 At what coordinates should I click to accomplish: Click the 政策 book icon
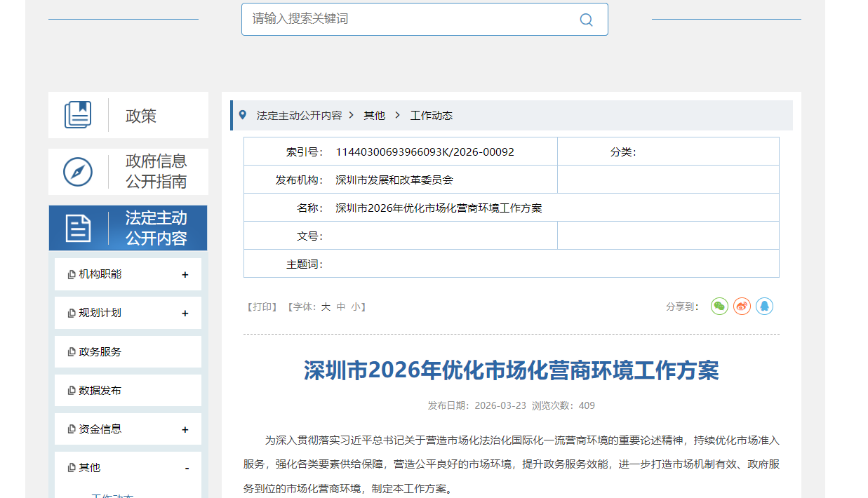point(78,115)
